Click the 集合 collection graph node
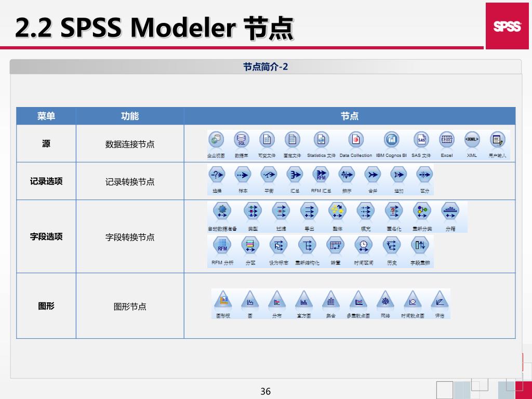 coord(331,300)
